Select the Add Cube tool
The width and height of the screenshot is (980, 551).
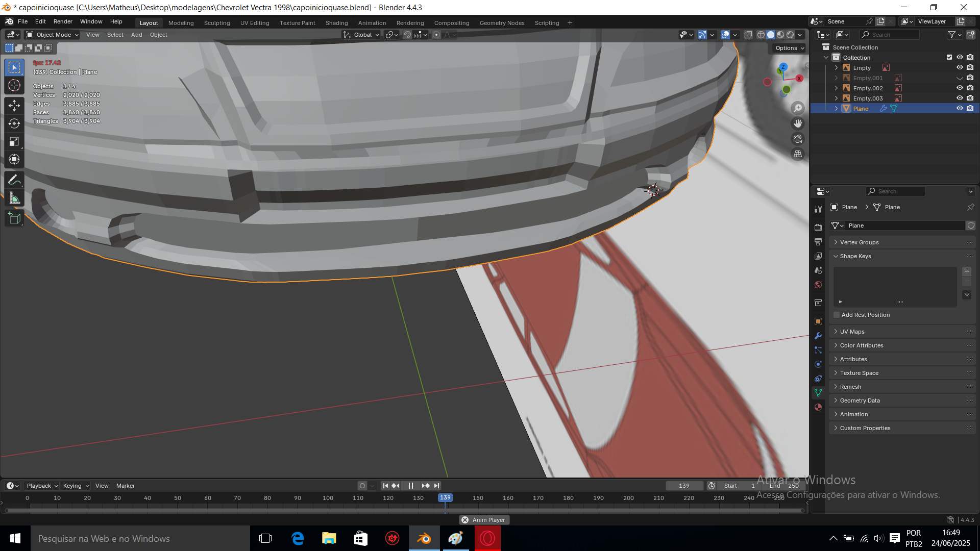14,219
